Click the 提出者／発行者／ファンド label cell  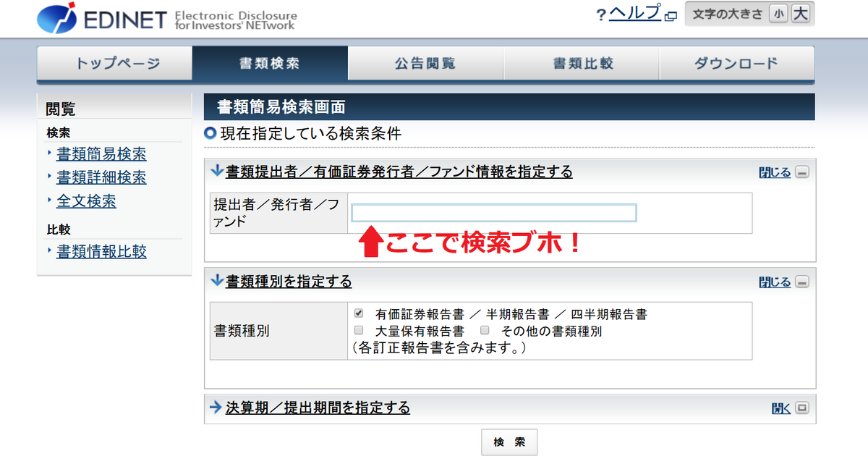click(278, 213)
